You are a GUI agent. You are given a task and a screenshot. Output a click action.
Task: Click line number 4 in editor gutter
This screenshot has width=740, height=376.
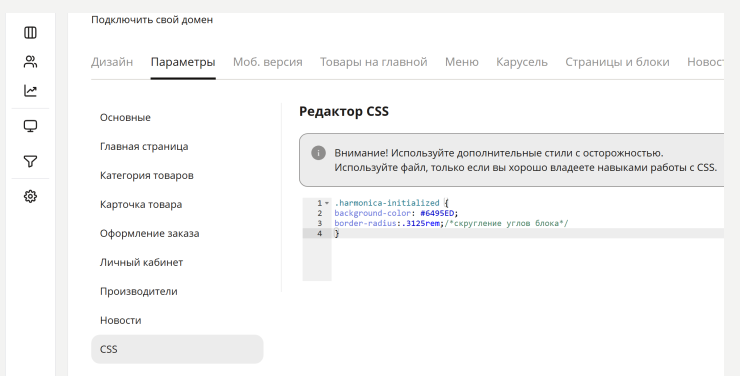pyautogui.click(x=320, y=234)
